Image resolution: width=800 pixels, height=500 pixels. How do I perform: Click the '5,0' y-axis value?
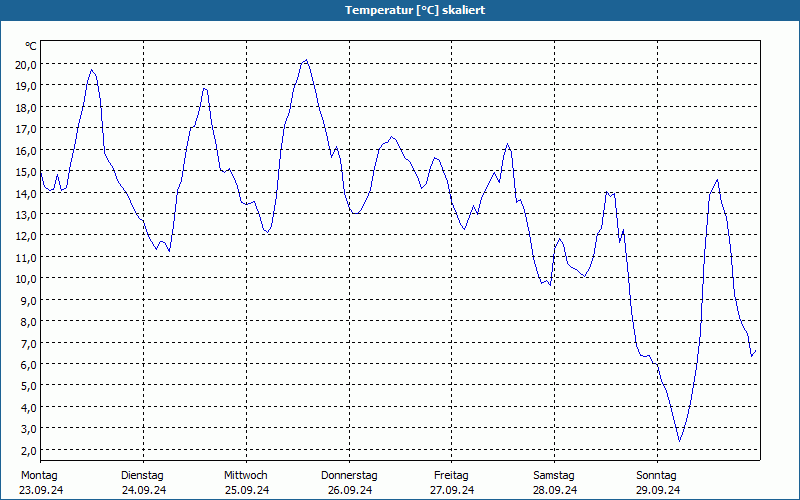click(x=28, y=386)
